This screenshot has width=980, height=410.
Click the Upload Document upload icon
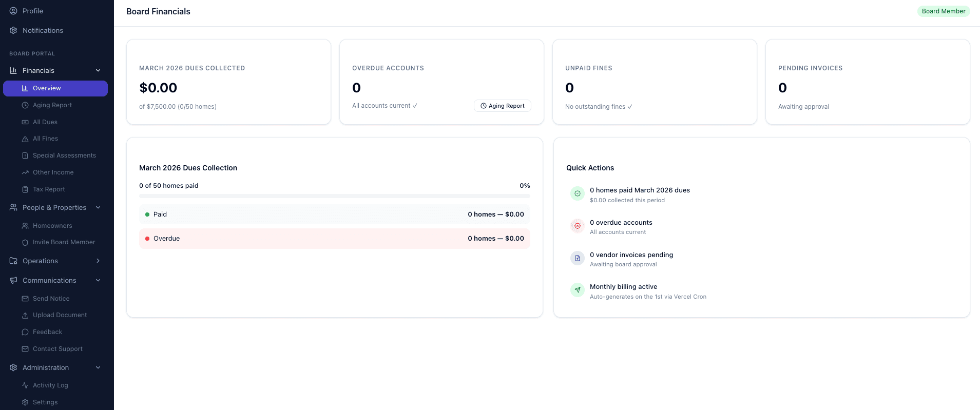(x=25, y=315)
